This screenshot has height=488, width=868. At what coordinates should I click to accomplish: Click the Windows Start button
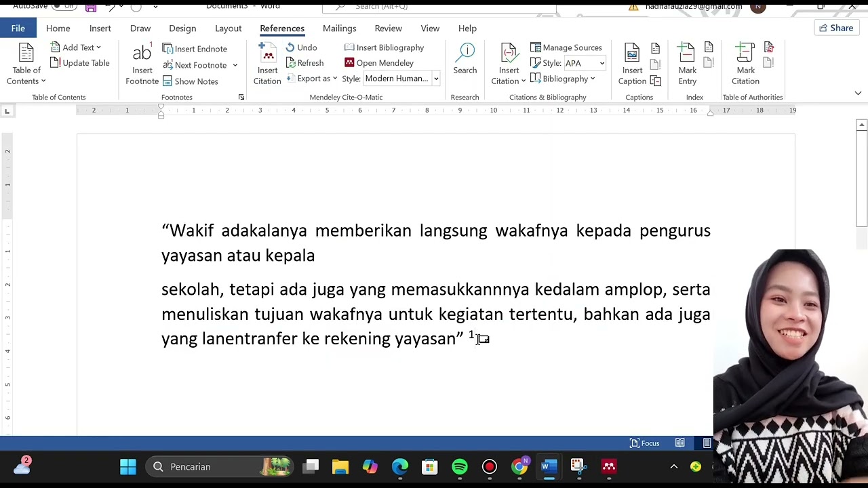[x=128, y=466]
